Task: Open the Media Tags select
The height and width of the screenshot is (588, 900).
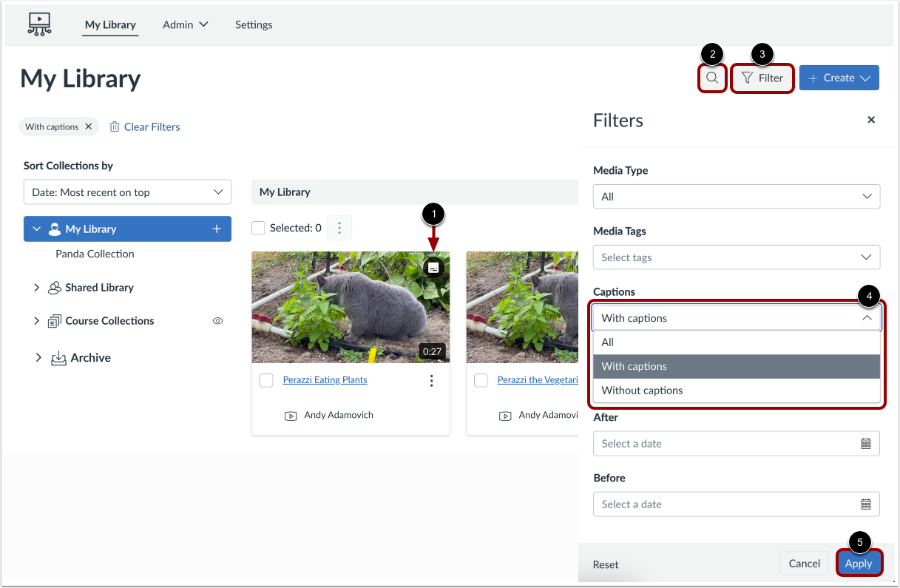Action: [737, 257]
